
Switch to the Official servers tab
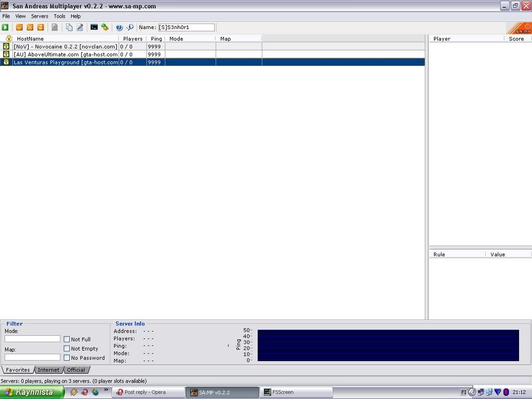pyautogui.click(x=76, y=370)
